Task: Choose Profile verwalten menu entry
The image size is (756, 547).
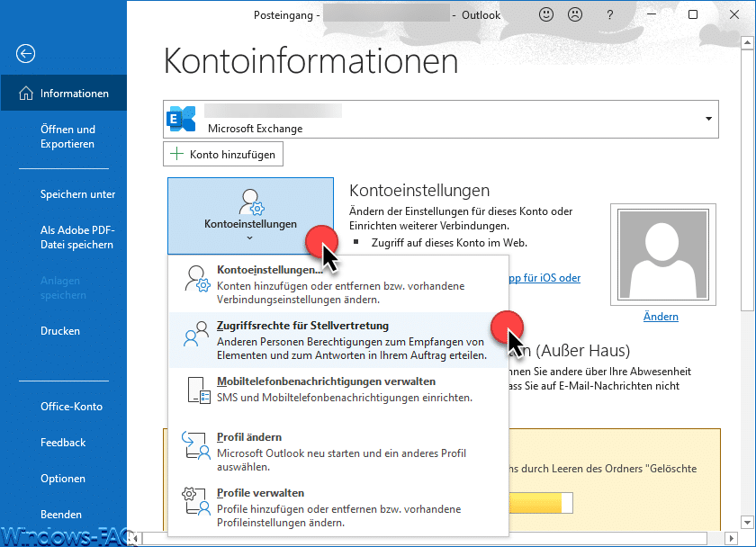Action: tap(338, 507)
